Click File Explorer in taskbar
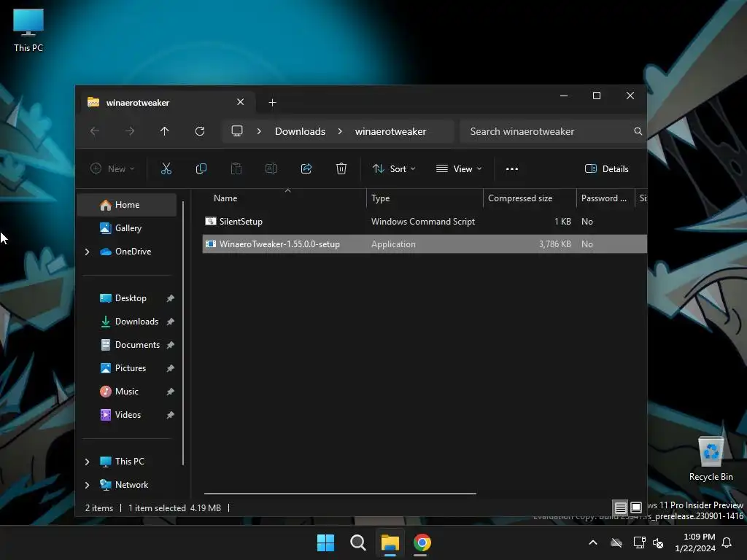The image size is (747, 560). click(x=390, y=542)
